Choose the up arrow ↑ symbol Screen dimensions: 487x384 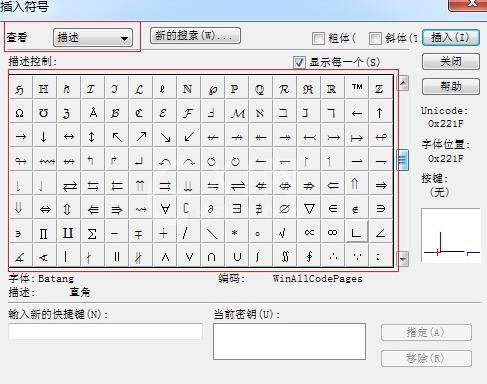coord(380,113)
